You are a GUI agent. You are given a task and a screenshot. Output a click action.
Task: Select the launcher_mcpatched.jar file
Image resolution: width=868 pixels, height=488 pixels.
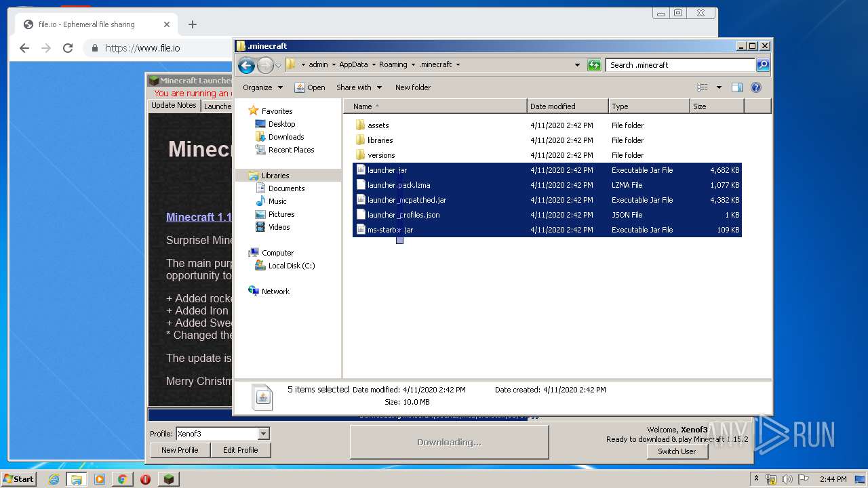547,200
